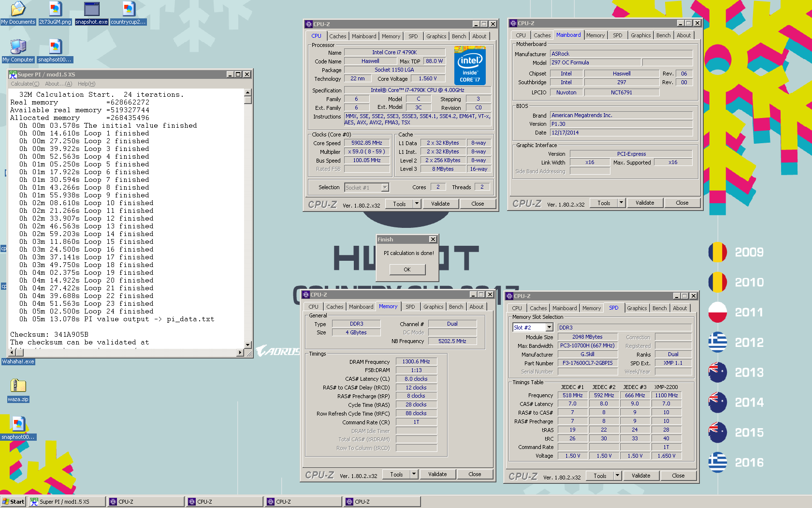The image size is (812, 508).
Task: Click the 2009 Romania flag on wallpaper
Action: 718,252
